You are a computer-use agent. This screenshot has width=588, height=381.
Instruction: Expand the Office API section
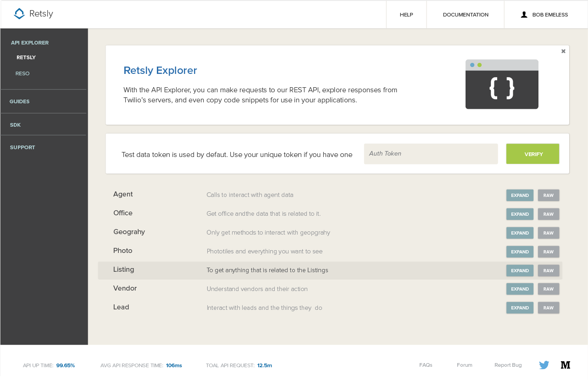pyautogui.click(x=520, y=214)
